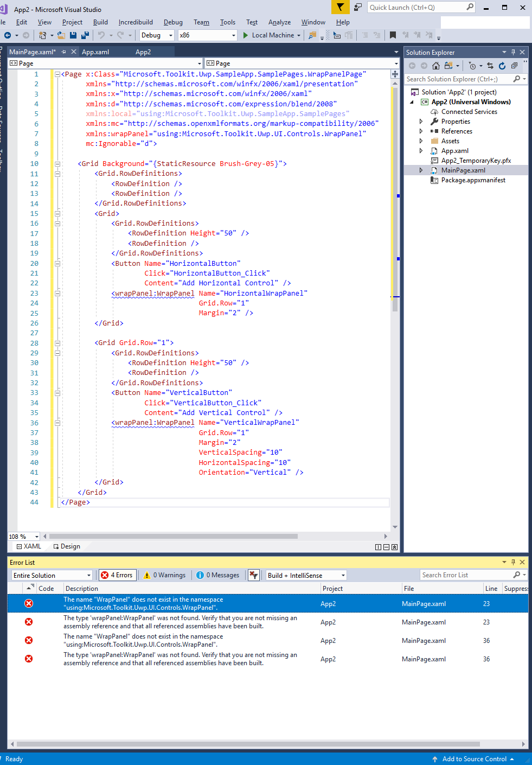Click the Navigate Backward arrow icon
The image size is (532, 765).
click(x=8, y=35)
